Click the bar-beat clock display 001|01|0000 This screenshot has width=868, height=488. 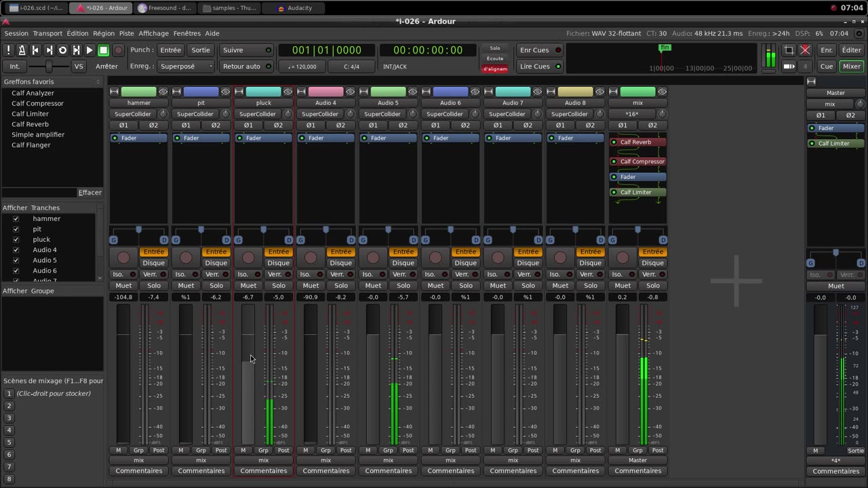pyautogui.click(x=327, y=50)
